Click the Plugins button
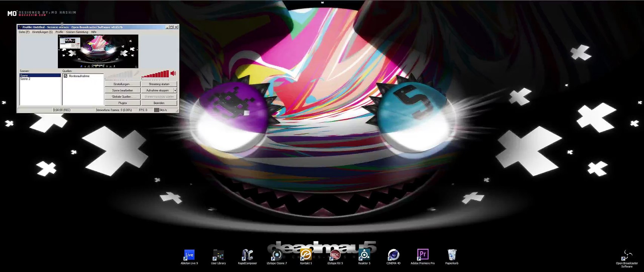Image resolution: width=644 pixels, height=272 pixels. (122, 103)
